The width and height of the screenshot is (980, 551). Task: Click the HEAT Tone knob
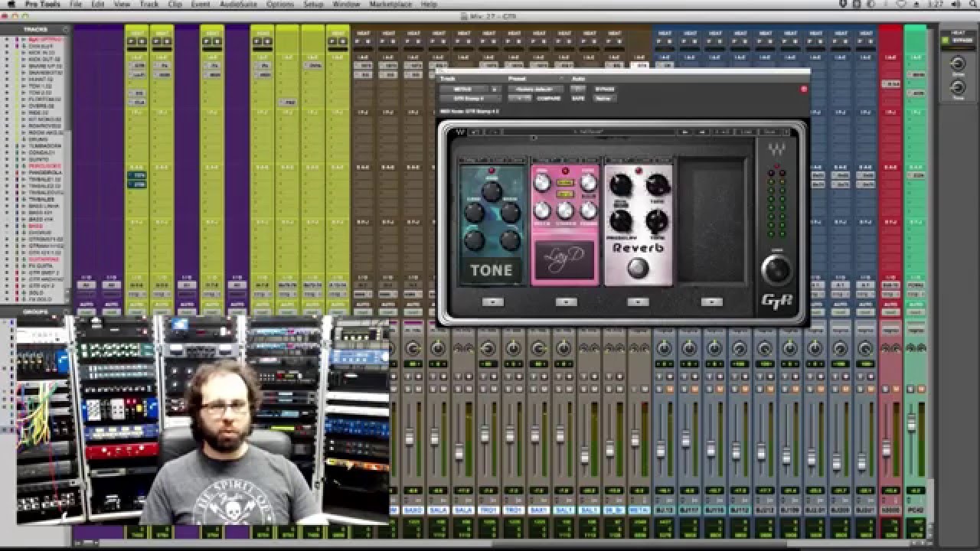point(958,87)
